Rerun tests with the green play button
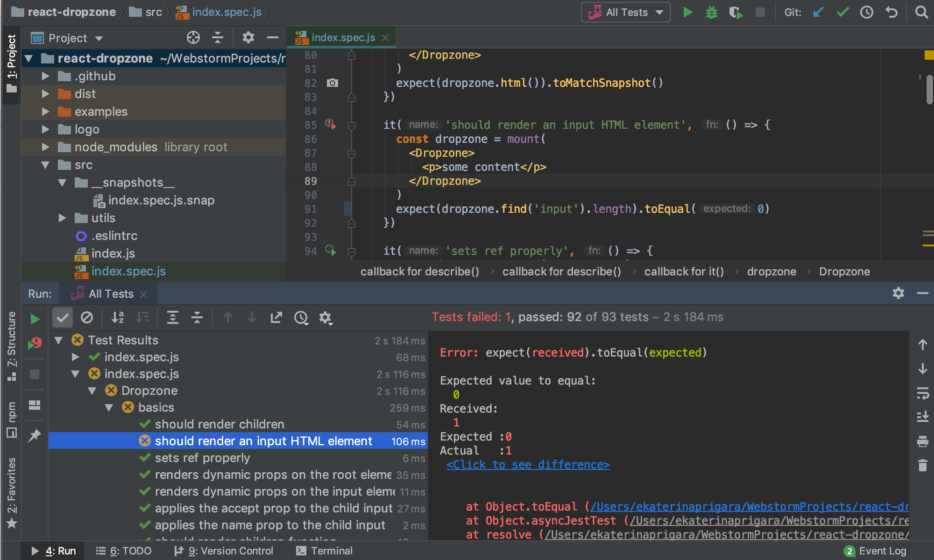934x560 pixels. (35, 319)
